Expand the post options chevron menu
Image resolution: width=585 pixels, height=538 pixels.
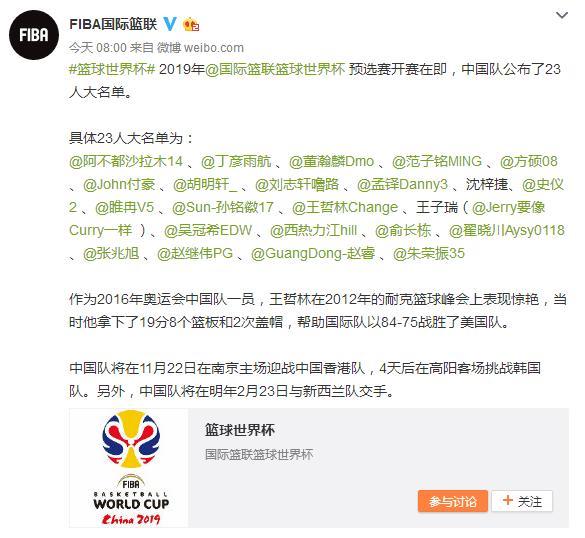click(x=561, y=15)
